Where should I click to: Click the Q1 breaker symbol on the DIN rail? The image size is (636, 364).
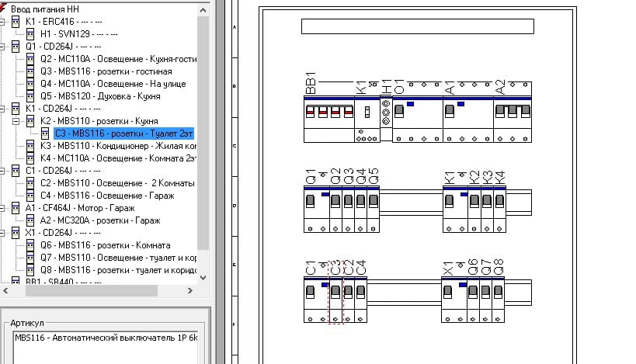click(x=316, y=210)
